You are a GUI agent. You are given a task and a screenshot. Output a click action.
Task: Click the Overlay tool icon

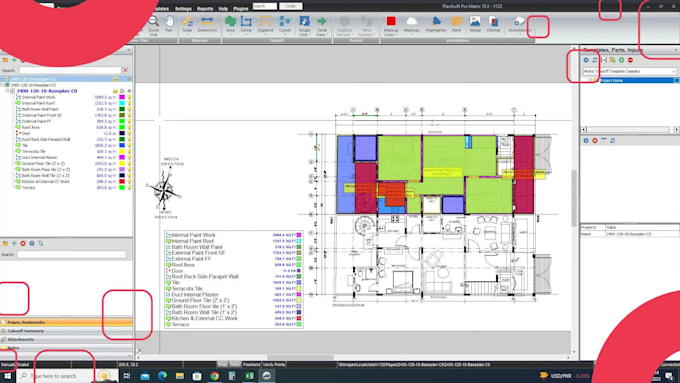pyautogui.click(x=493, y=21)
